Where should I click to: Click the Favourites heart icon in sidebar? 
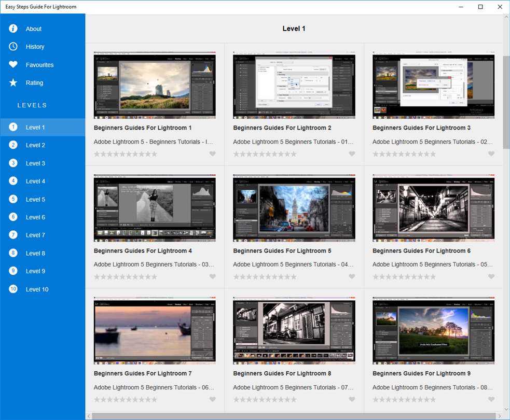pyautogui.click(x=13, y=65)
